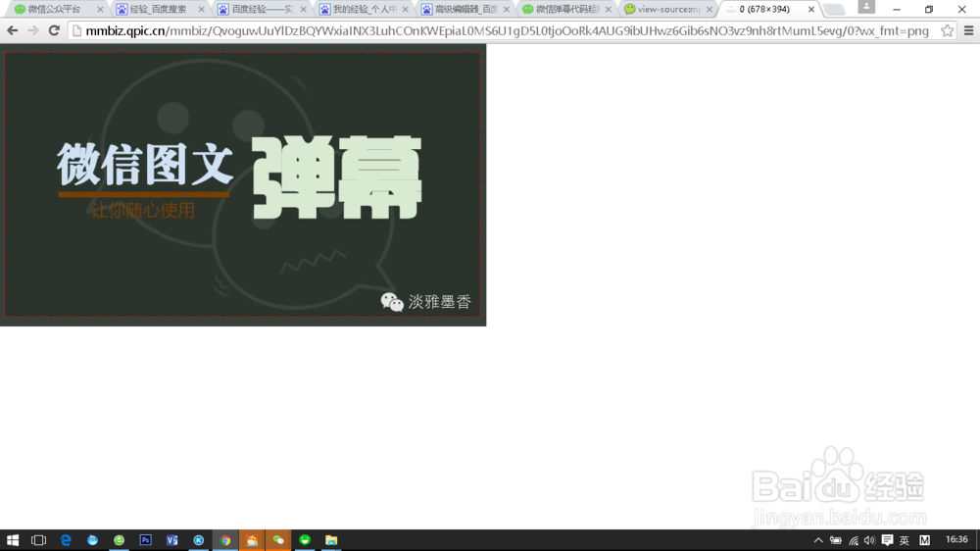This screenshot has height=551, width=980.
Task: Click the M input method icon
Action: [x=924, y=540]
